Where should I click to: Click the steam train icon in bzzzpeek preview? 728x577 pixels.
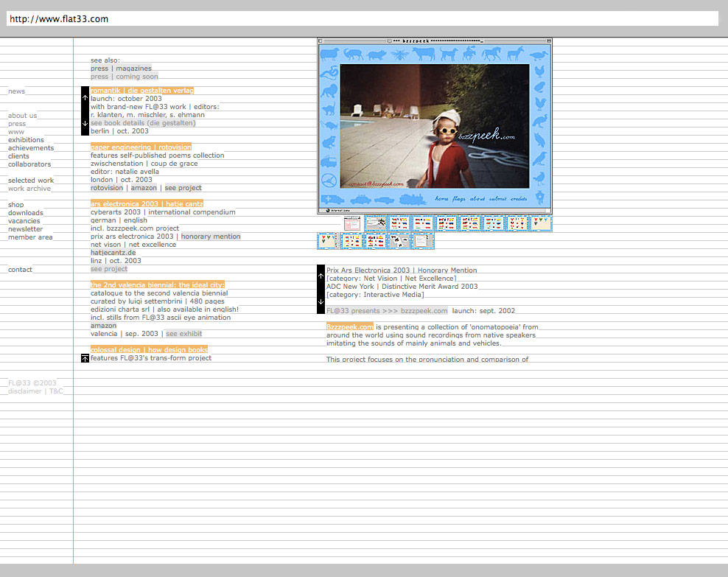pyautogui.click(x=413, y=200)
